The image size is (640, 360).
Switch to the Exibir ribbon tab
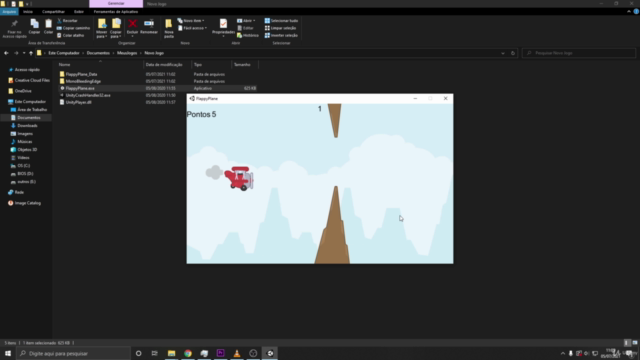78,11
